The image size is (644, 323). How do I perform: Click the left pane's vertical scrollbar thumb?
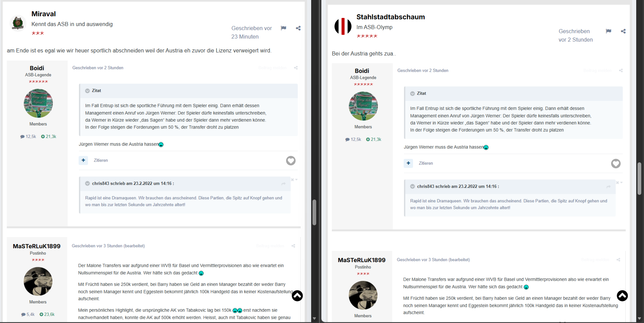(314, 212)
